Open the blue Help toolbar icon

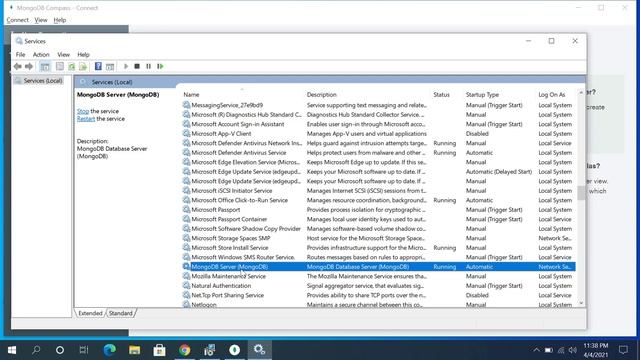click(98, 66)
